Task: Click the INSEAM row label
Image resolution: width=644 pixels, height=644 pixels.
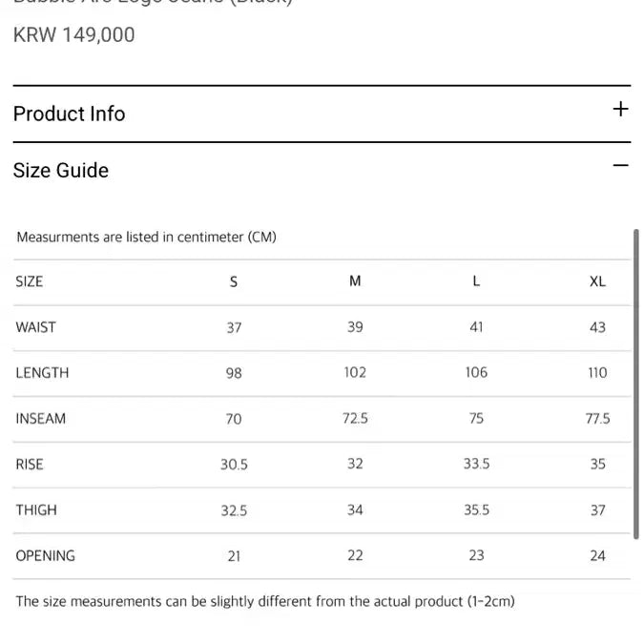Action: pos(41,419)
